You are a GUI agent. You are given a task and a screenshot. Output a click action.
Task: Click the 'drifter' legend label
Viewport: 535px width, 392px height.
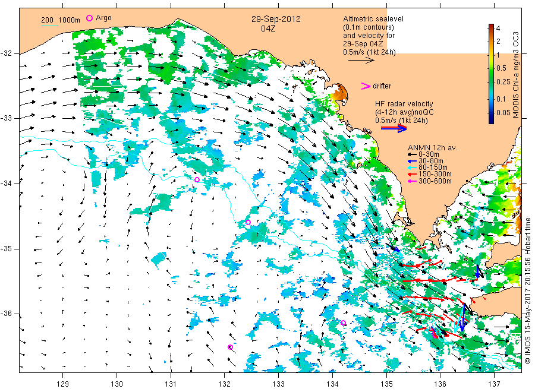pyautogui.click(x=382, y=86)
